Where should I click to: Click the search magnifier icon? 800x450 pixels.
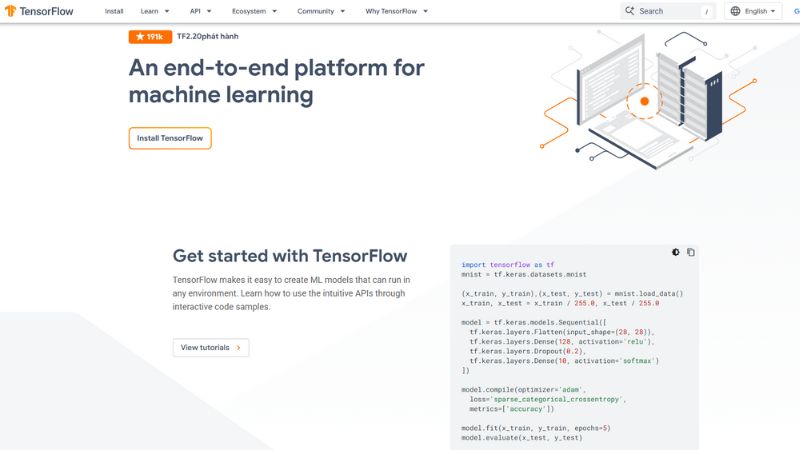[x=630, y=11]
